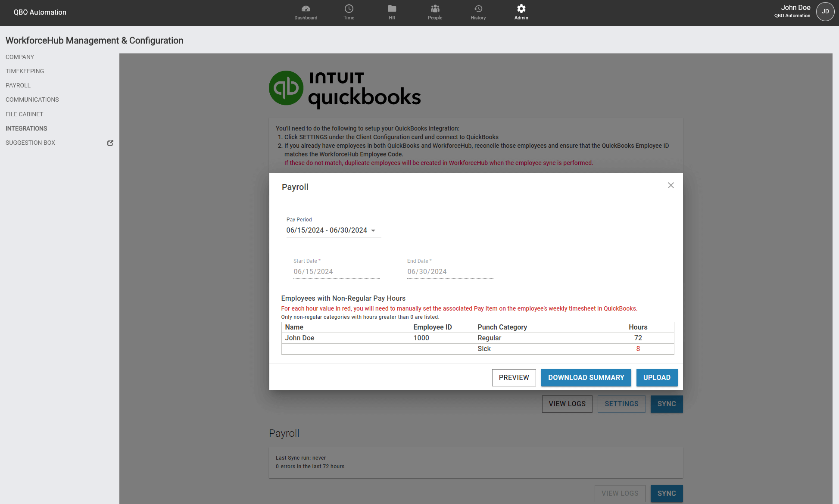Select Timekeeping in sidebar
Screen dimensions: 839x504
pos(25,71)
